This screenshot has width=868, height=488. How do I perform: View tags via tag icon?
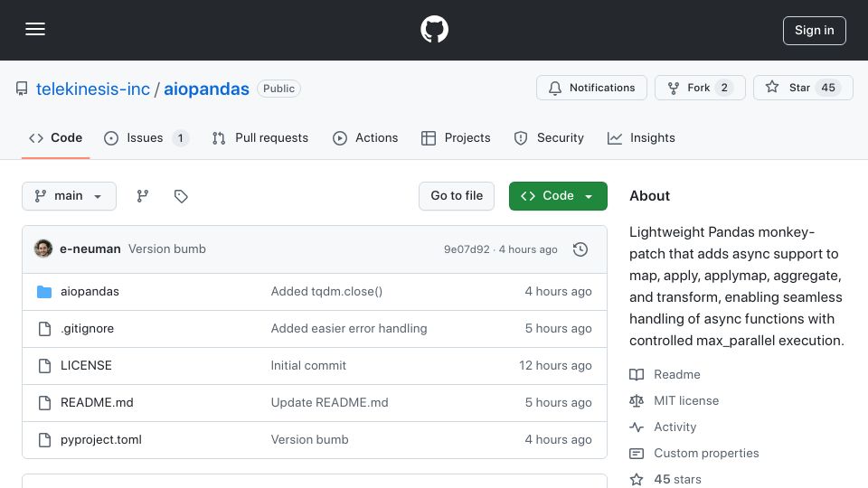(x=181, y=196)
